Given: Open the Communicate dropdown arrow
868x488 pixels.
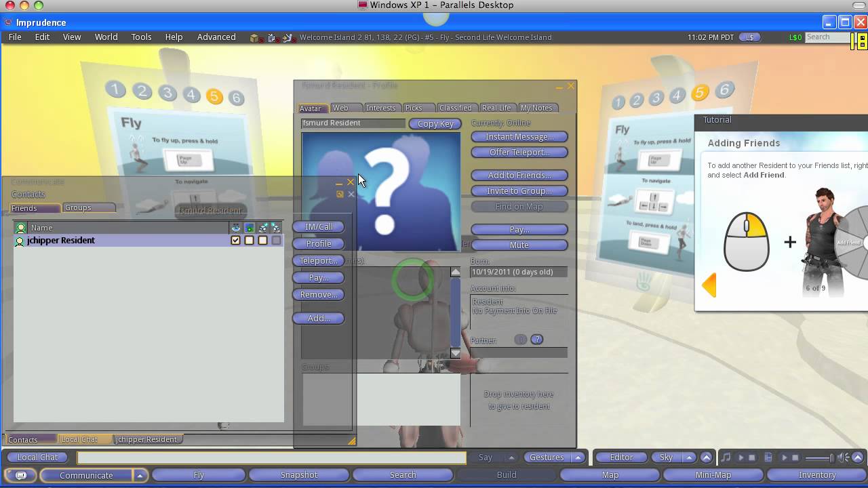Looking at the screenshot, I should [140, 475].
